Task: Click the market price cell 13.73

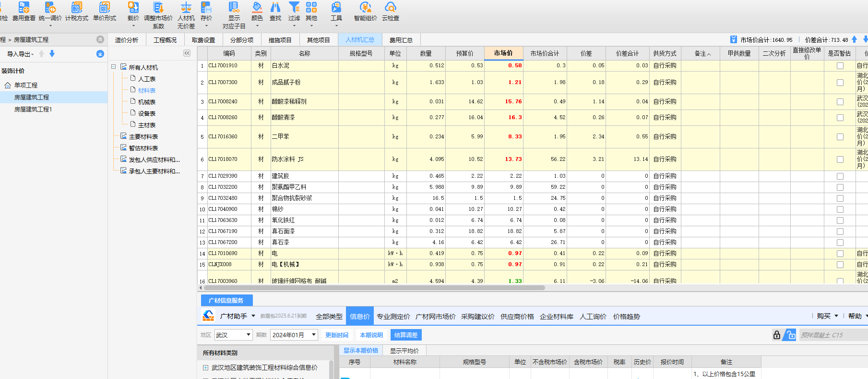Action: click(x=503, y=159)
